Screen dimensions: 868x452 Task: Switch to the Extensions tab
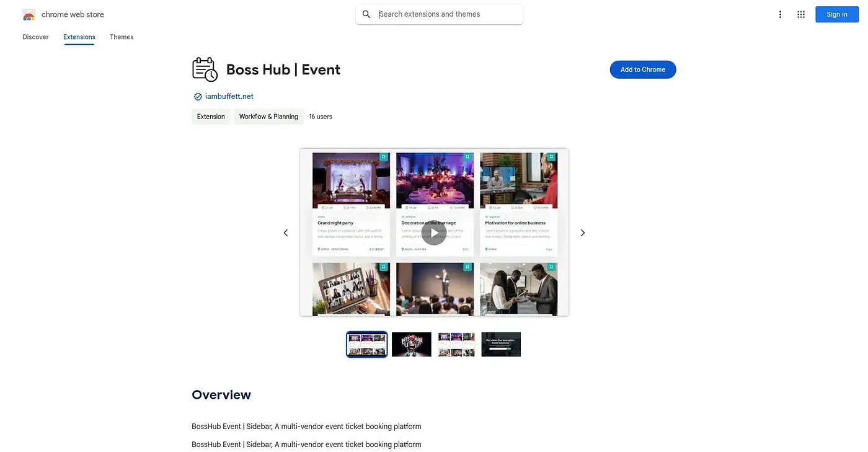point(79,37)
